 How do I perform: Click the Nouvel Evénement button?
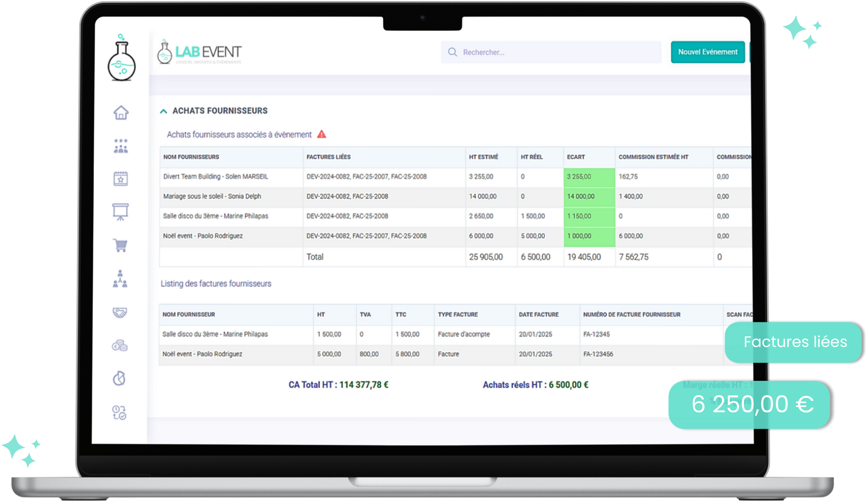tap(707, 52)
